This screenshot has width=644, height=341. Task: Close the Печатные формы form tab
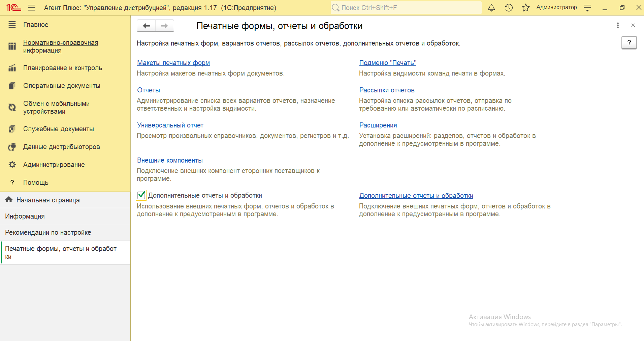click(633, 25)
